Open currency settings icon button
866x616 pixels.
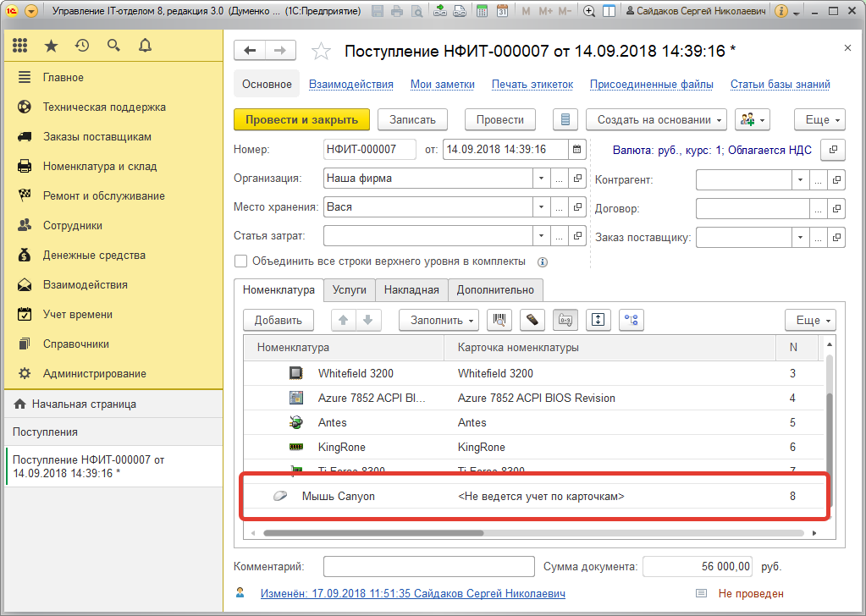point(833,150)
